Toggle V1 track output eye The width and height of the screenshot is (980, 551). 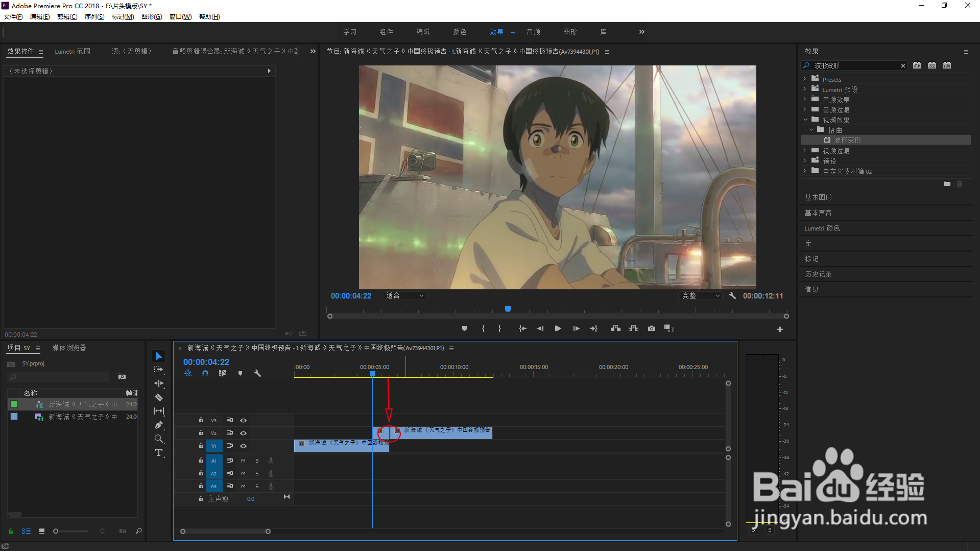click(x=244, y=446)
